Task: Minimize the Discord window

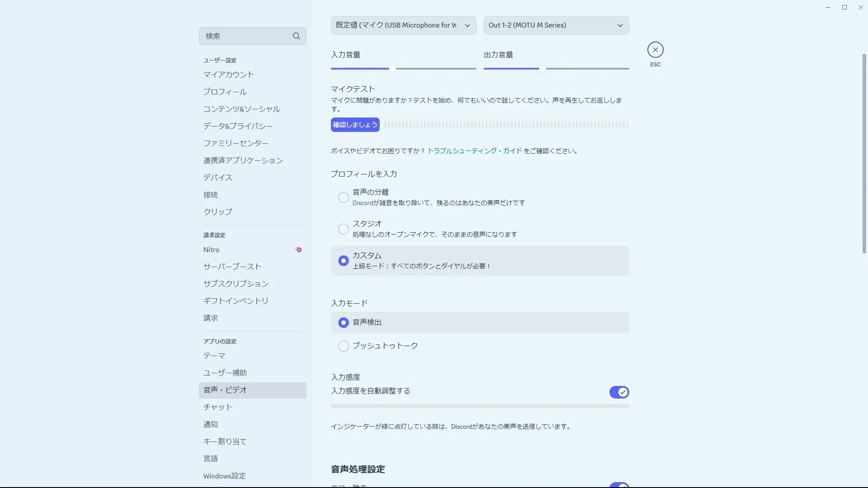Action: (828, 7)
